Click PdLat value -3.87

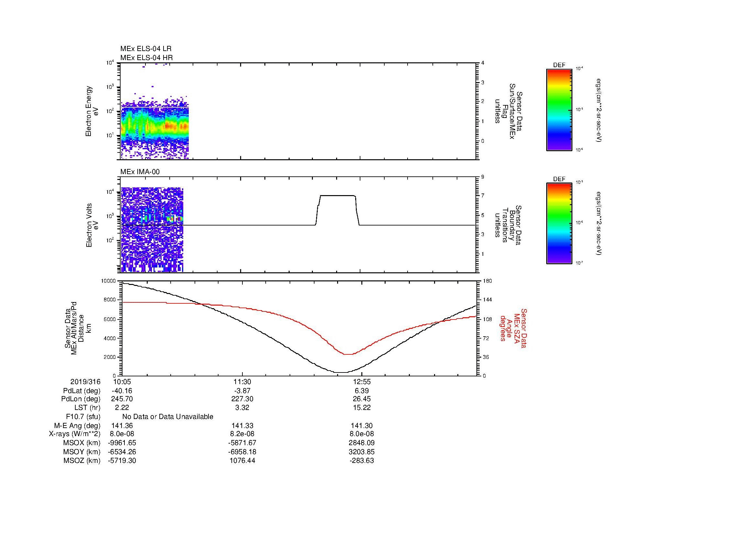click(x=242, y=391)
